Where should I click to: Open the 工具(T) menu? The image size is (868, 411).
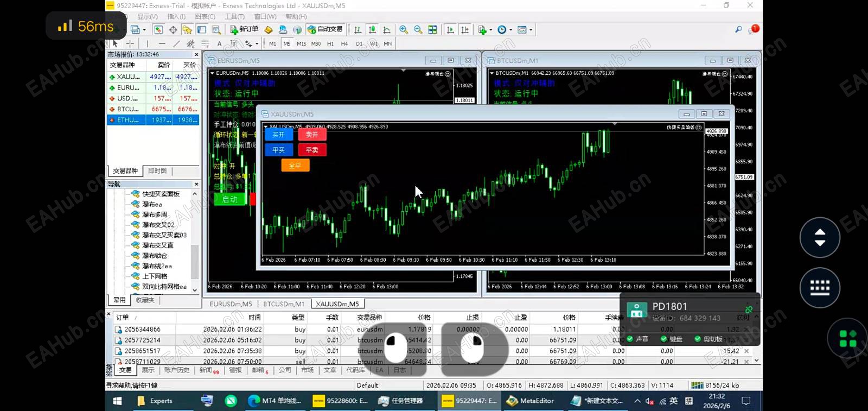[234, 16]
